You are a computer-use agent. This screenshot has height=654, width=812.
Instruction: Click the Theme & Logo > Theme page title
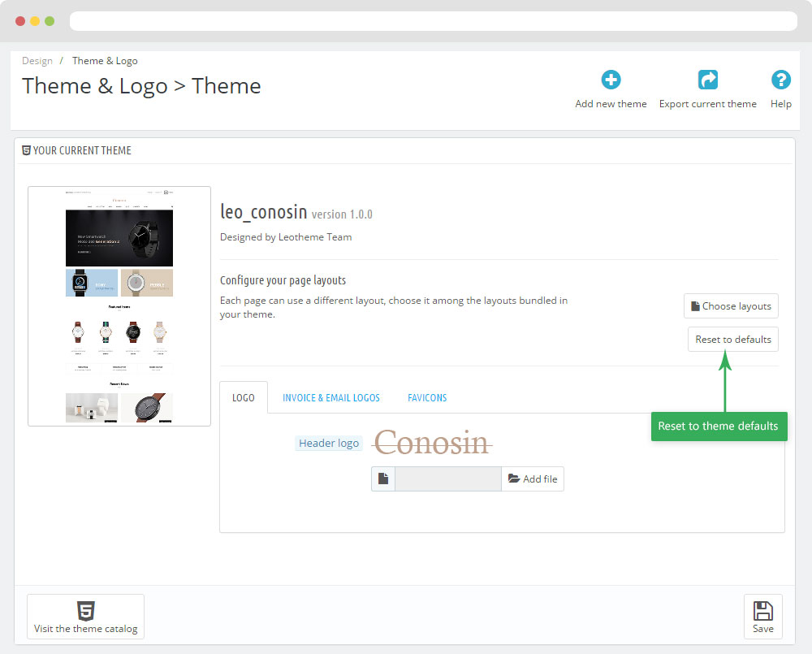[x=141, y=86]
